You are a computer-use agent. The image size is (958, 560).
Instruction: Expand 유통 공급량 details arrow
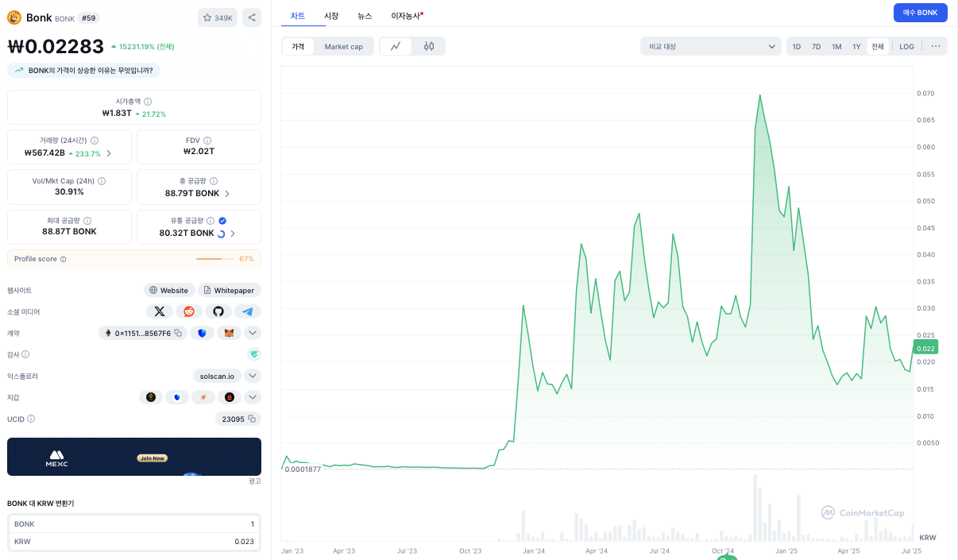pos(233,234)
